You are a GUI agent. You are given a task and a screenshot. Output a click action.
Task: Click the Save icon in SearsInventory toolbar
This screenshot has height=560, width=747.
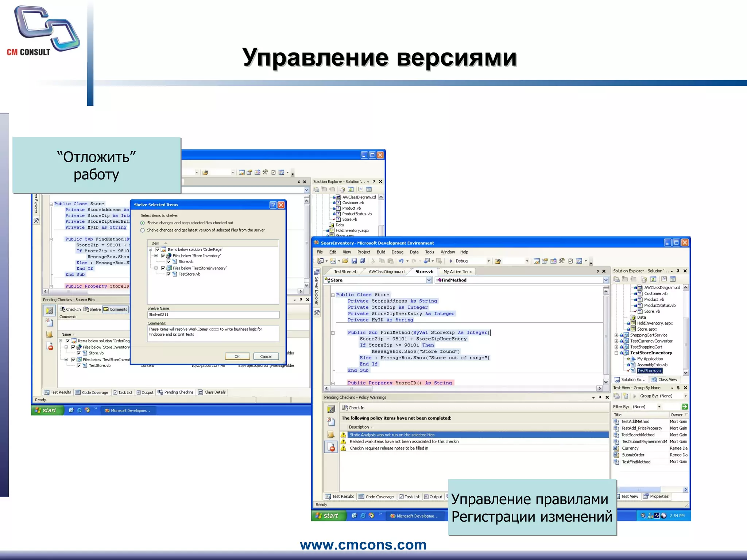354,261
